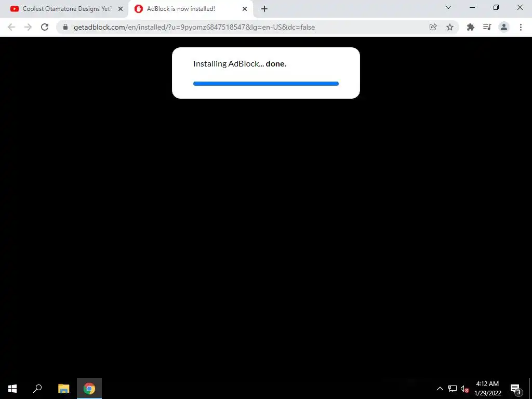Click the Installing AdBlock done text
The width and height of the screenshot is (532, 399).
(240, 64)
